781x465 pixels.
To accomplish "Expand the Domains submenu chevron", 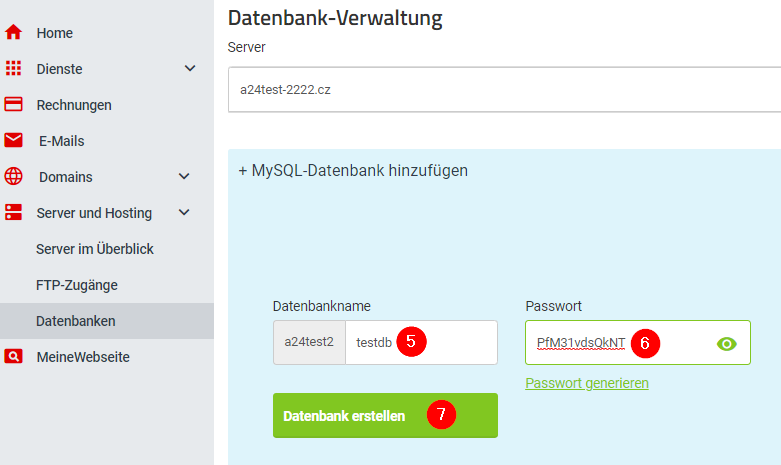I will [x=184, y=177].
